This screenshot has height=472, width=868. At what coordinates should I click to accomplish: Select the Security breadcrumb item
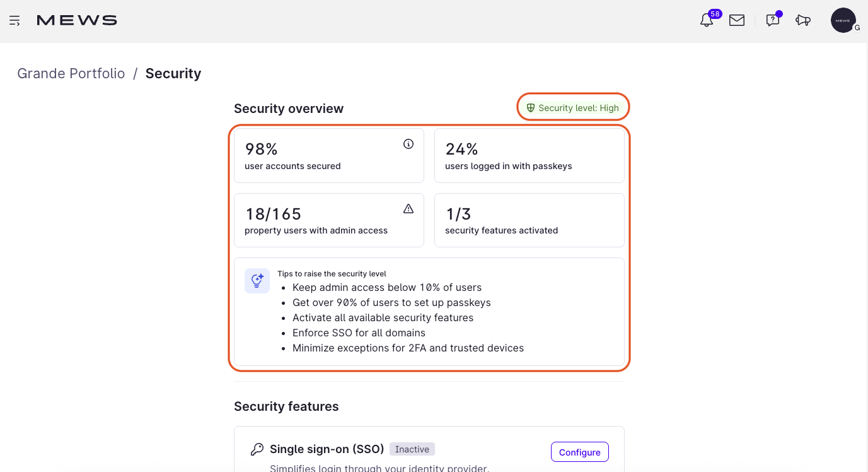point(173,73)
